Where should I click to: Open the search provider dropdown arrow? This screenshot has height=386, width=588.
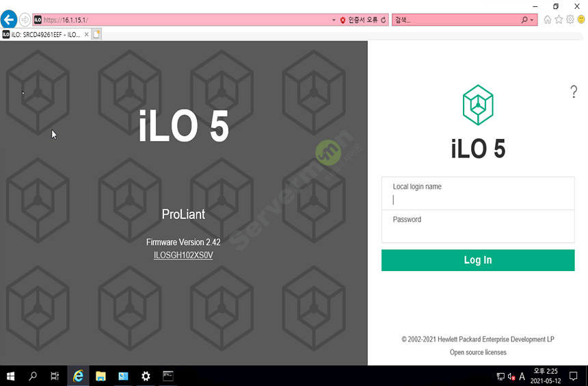532,21
